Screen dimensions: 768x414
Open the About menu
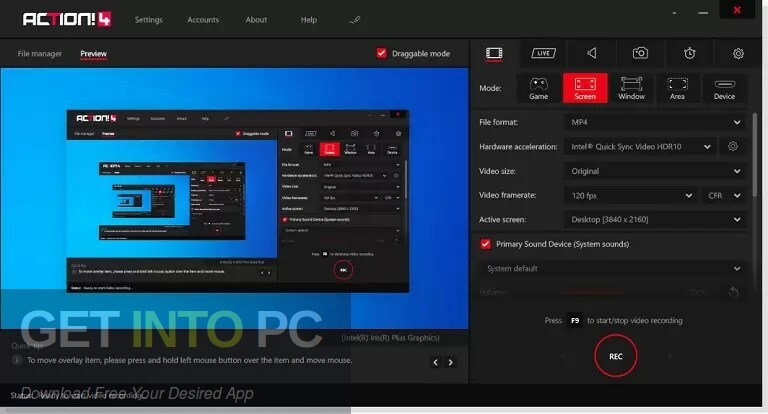coord(256,20)
